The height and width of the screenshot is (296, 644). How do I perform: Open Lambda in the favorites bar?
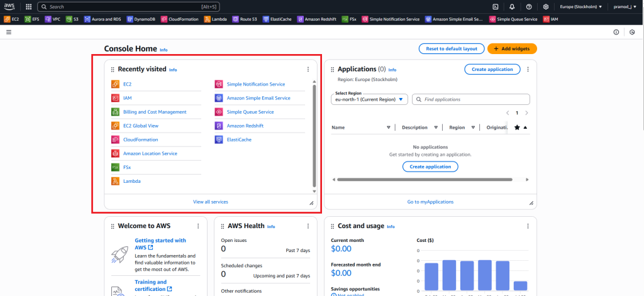coord(216,19)
